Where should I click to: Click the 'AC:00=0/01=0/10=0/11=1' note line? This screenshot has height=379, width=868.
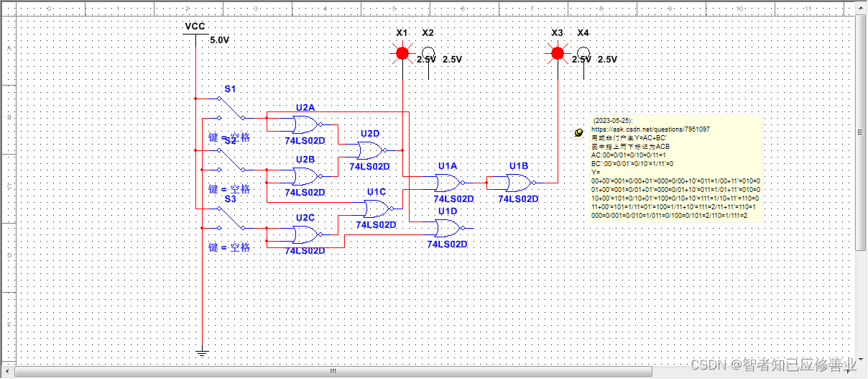point(629,155)
